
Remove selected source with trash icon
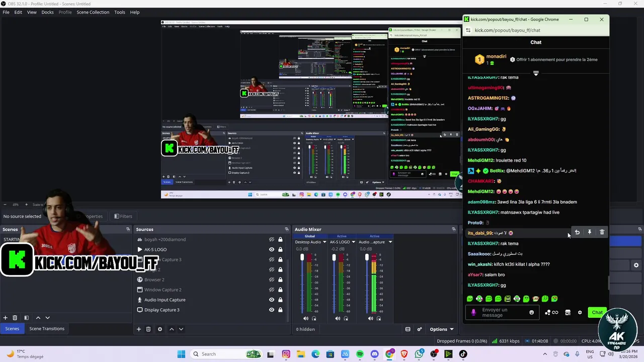click(x=148, y=329)
